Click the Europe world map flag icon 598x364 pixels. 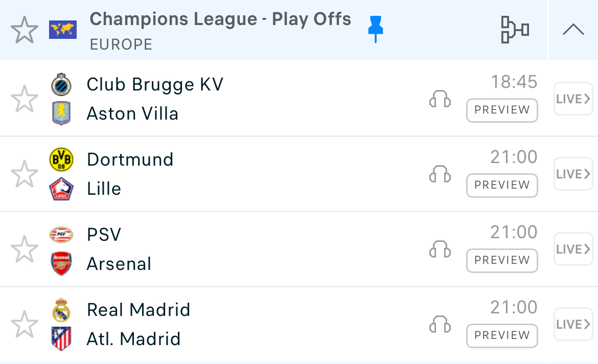pyautogui.click(x=63, y=30)
